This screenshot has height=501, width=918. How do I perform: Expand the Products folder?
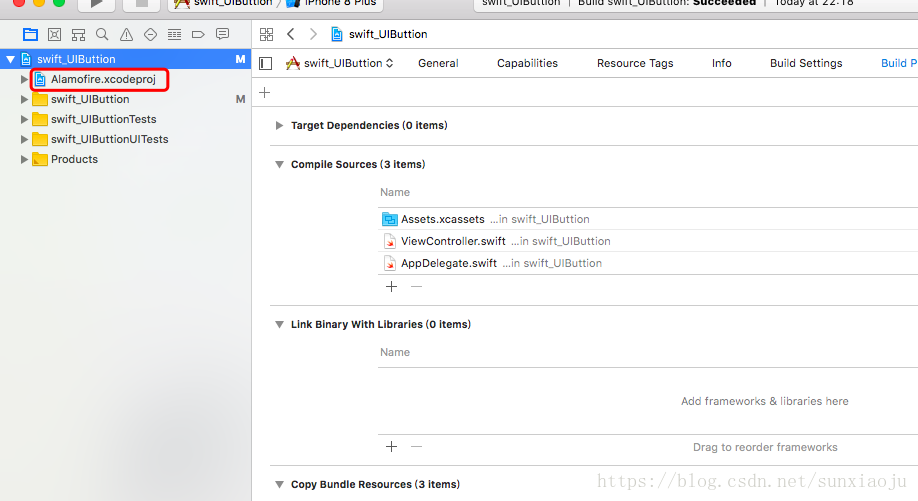click(24, 159)
